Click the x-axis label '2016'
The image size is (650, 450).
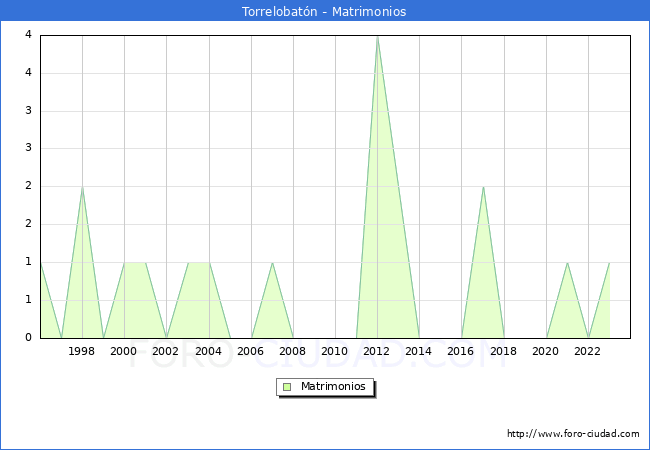click(x=461, y=351)
